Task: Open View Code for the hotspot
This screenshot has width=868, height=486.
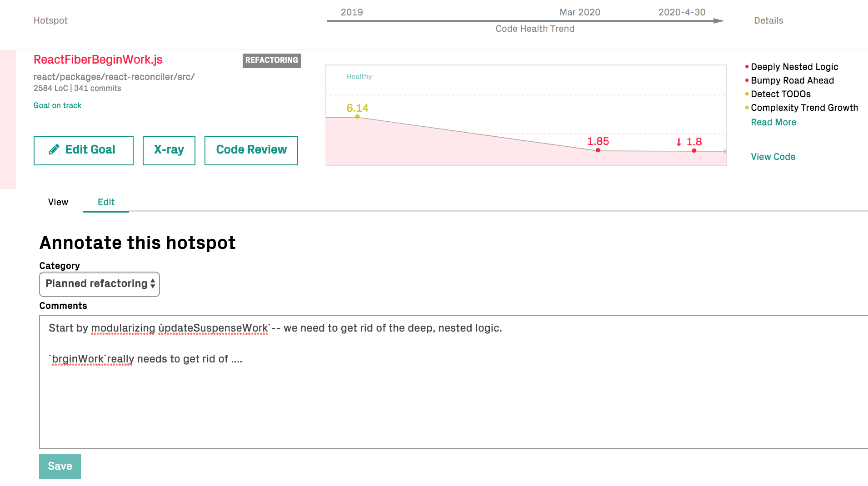Action: 773,156
